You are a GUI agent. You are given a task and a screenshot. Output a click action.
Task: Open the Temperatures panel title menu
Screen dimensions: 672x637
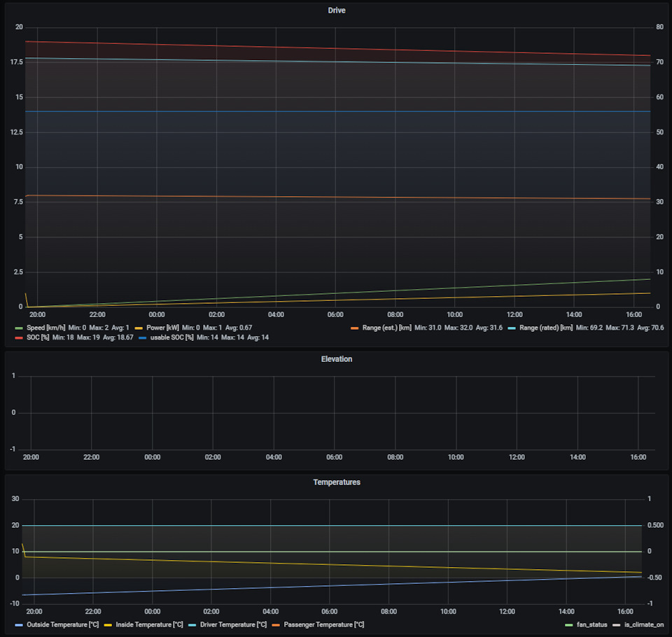point(337,482)
